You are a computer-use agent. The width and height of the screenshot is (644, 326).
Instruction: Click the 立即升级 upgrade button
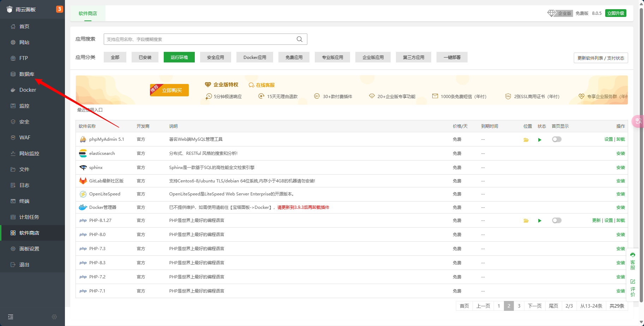pos(615,13)
